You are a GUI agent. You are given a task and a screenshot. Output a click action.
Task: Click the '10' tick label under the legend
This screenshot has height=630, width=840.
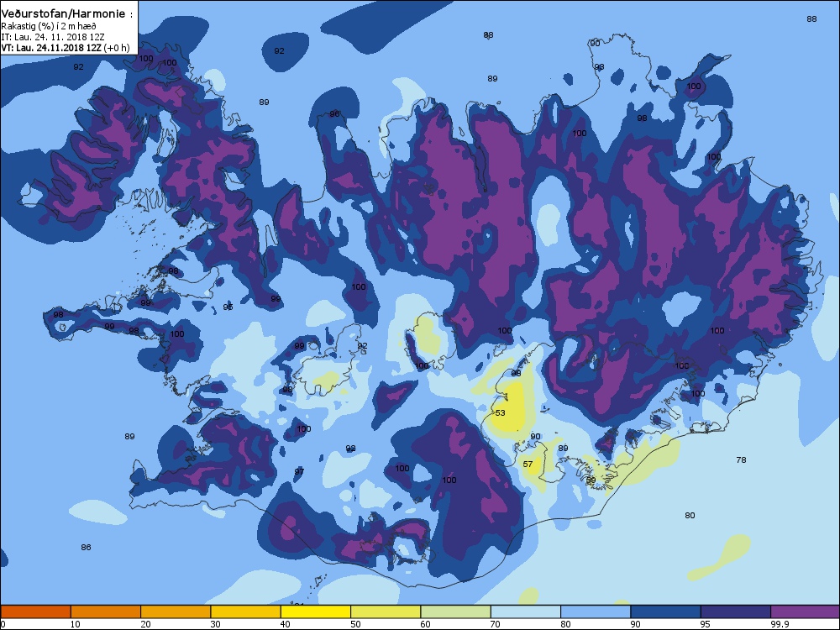[x=76, y=624]
